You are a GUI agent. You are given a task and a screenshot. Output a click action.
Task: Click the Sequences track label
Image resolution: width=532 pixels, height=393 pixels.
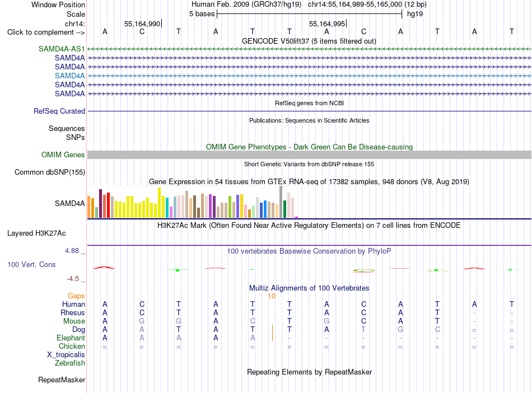(67, 129)
